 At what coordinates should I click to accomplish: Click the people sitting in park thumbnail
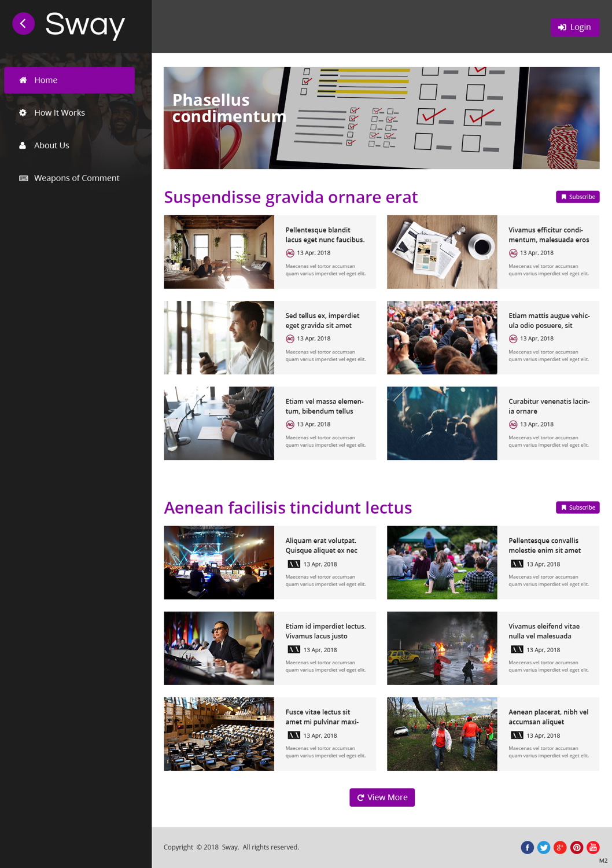pos(442,562)
